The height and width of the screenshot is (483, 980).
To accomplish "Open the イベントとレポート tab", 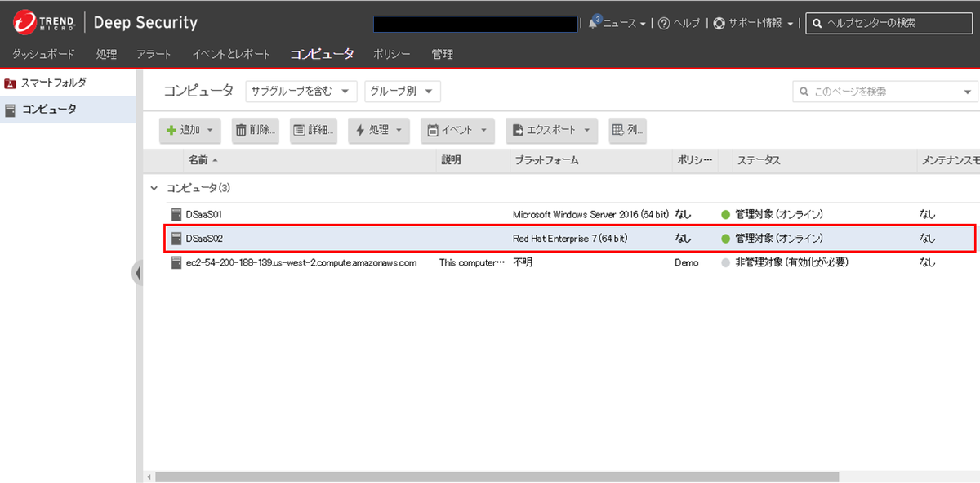I will tap(231, 55).
